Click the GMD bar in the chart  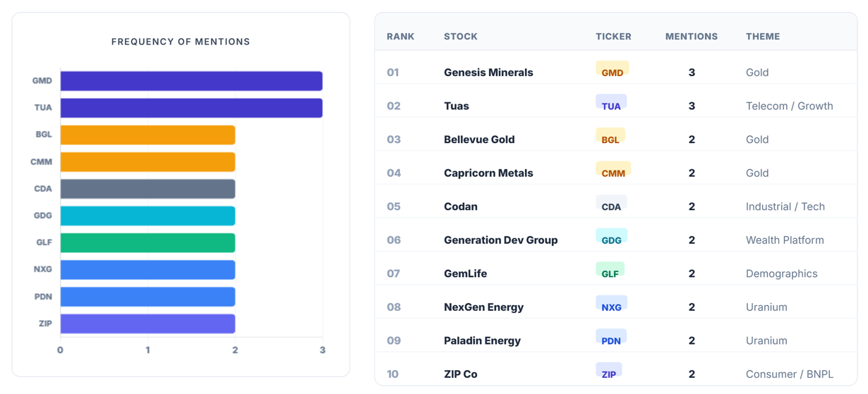(x=191, y=81)
